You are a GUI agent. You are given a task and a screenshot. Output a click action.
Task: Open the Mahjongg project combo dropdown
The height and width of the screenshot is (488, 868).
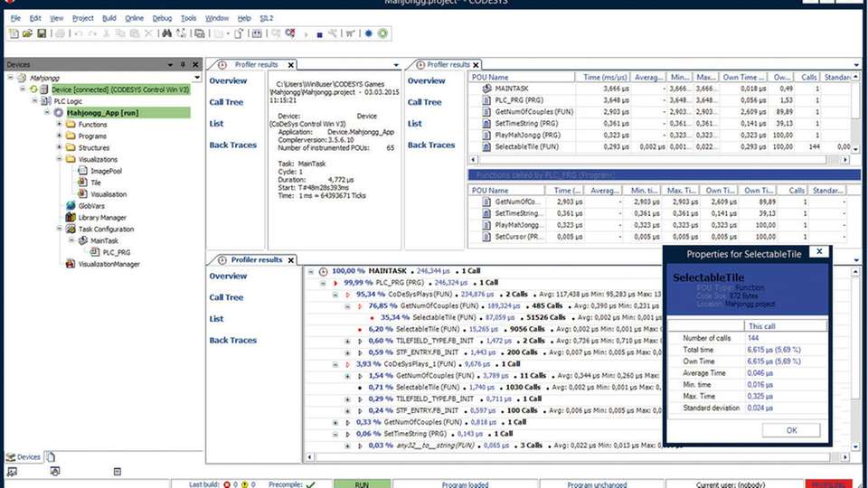click(x=196, y=78)
